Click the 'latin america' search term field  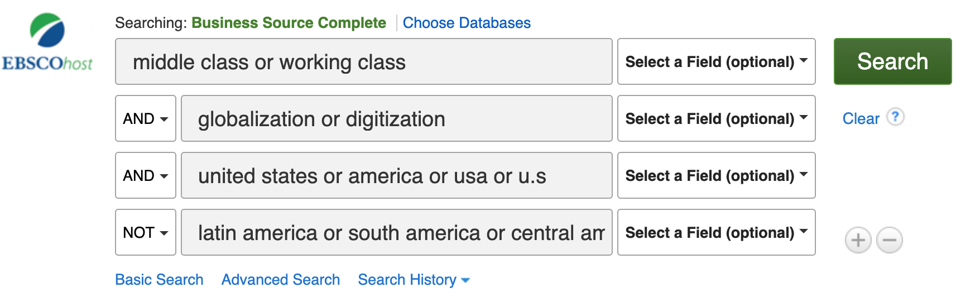396,232
